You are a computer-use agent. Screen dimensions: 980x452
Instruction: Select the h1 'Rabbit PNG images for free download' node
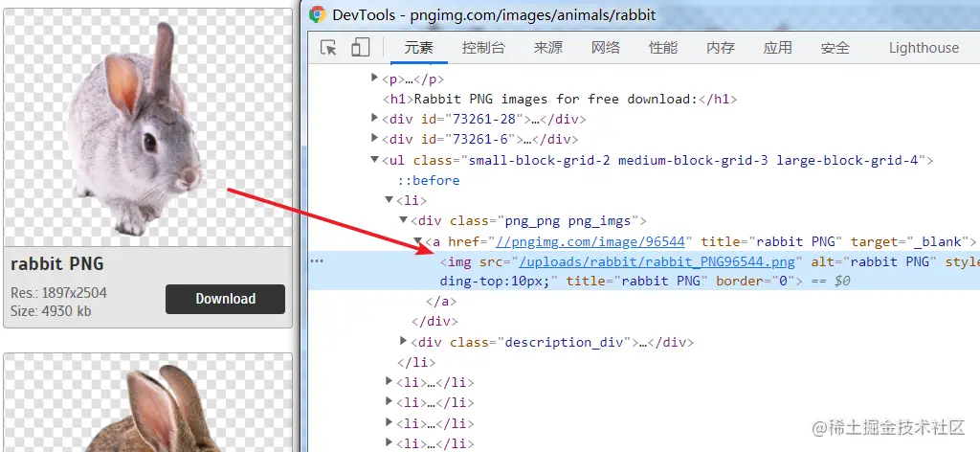[561, 99]
